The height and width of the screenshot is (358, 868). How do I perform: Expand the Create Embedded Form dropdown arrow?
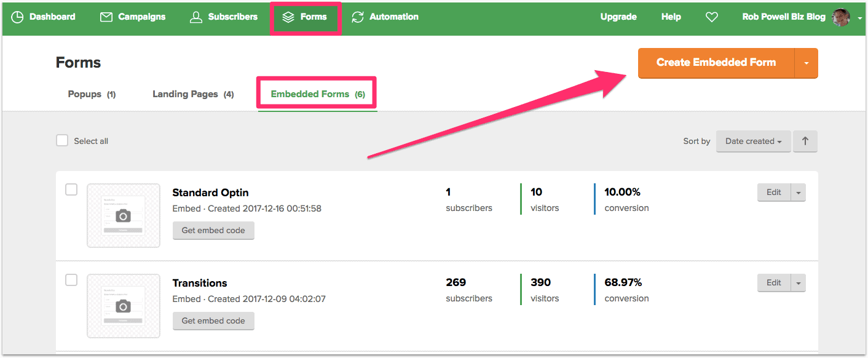807,63
